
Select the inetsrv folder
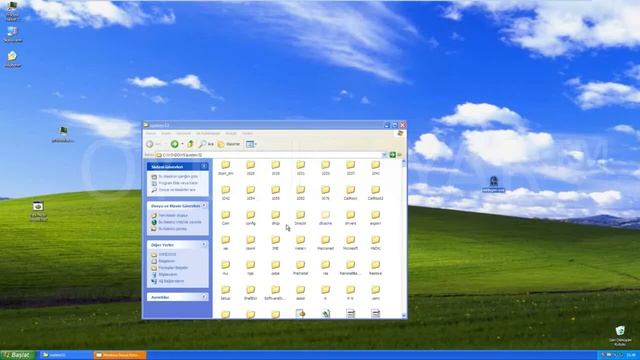(x=300, y=242)
